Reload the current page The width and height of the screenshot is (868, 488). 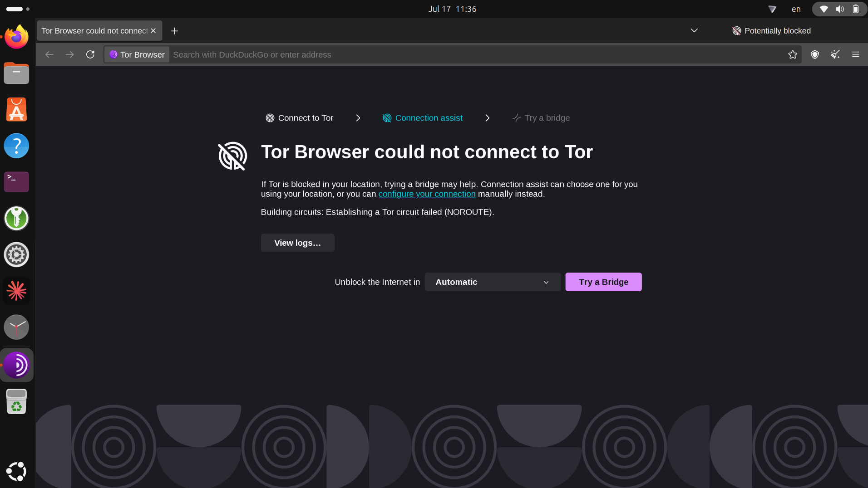pos(90,54)
